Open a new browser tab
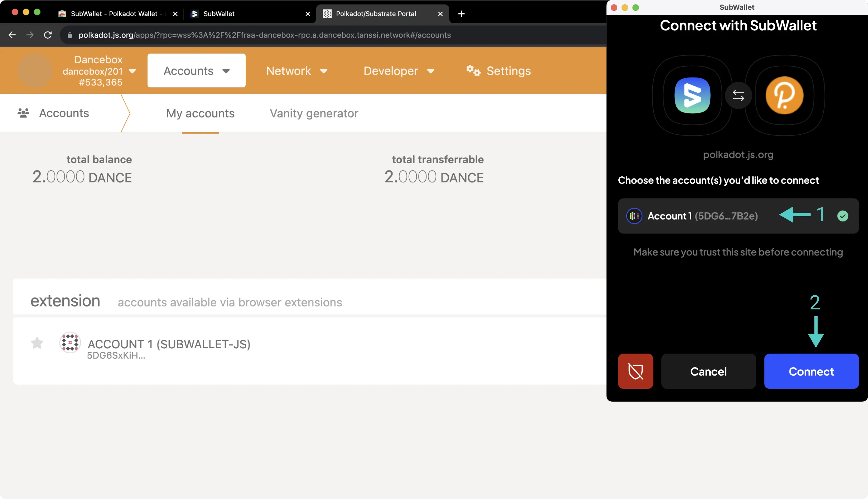 (x=461, y=14)
